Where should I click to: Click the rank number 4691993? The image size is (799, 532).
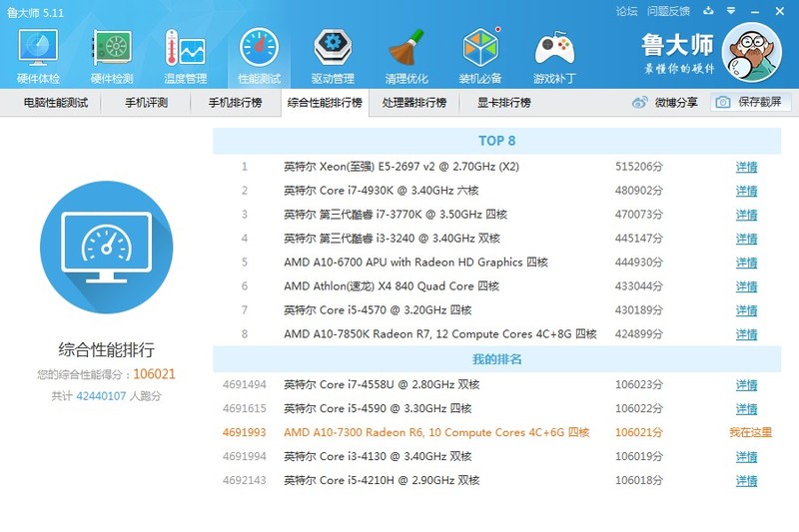point(244,433)
